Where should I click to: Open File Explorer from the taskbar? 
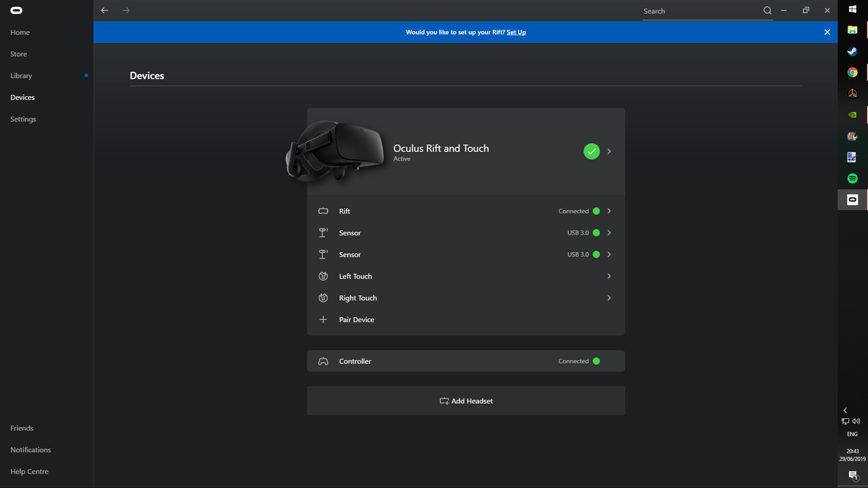[x=852, y=30]
